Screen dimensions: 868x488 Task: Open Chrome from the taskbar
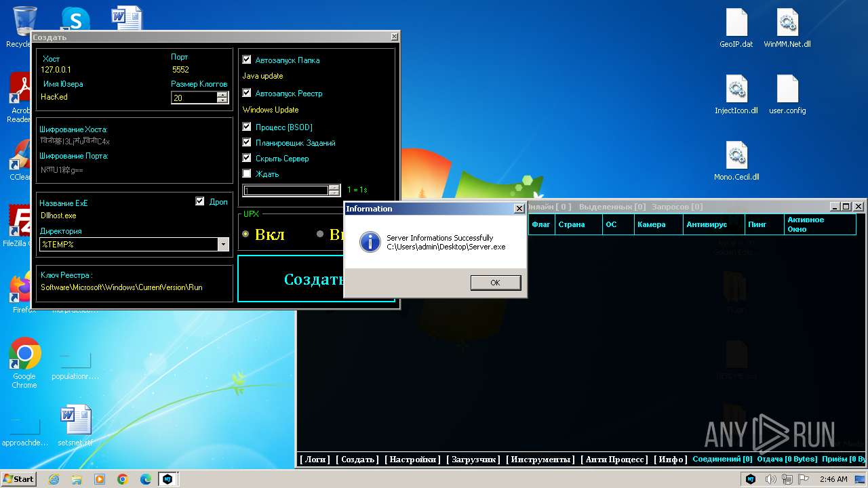[123, 479]
